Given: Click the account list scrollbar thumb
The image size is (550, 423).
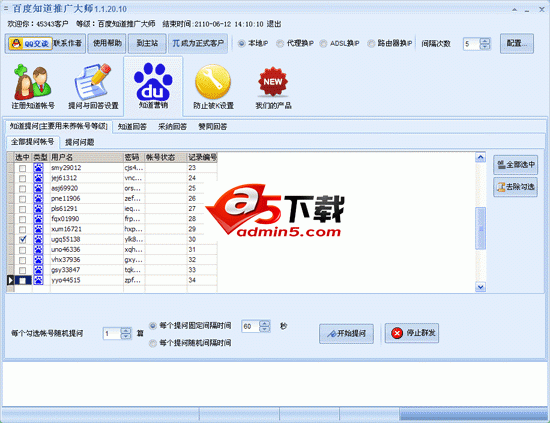Looking at the screenshot, I should pyautogui.click(x=480, y=228).
